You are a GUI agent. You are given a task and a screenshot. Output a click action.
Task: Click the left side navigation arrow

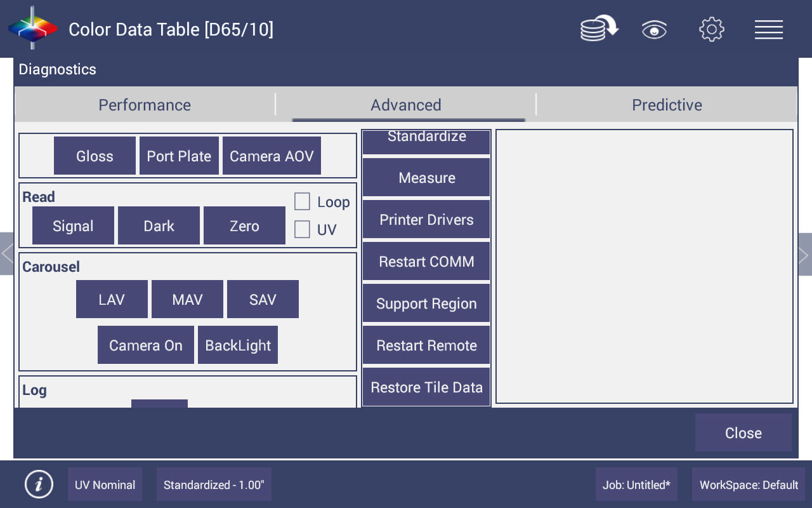(6, 254)
